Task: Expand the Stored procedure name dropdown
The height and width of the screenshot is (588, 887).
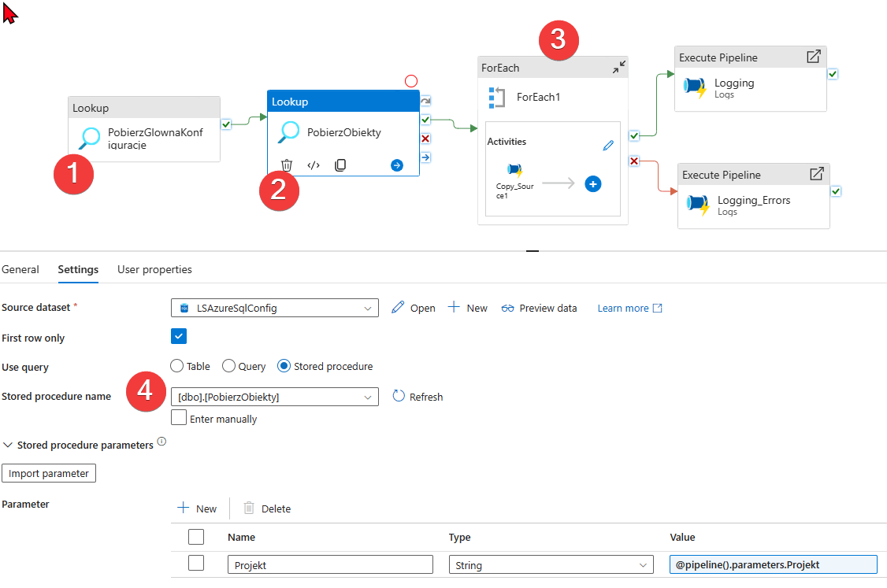Action: pos(274,397)
